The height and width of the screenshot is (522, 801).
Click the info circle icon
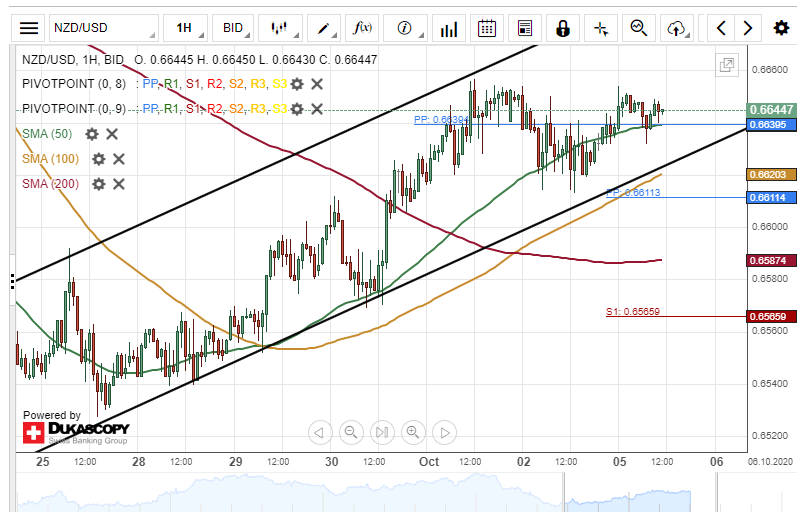click(x=404, y=28)
